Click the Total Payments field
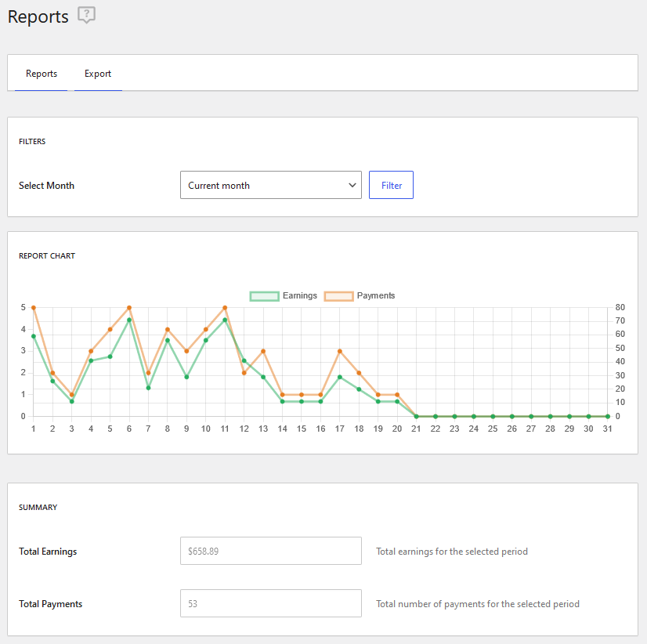The image size is (647, 644). point(270,603)
